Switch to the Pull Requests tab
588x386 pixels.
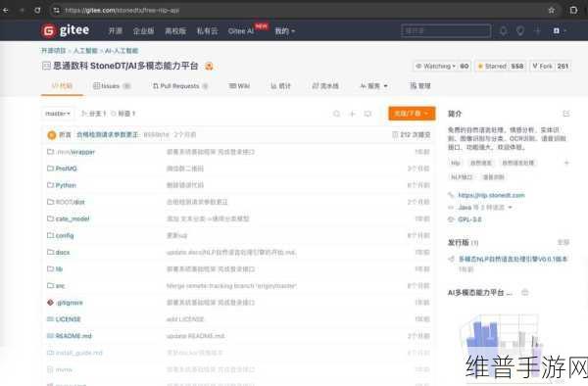180,86
